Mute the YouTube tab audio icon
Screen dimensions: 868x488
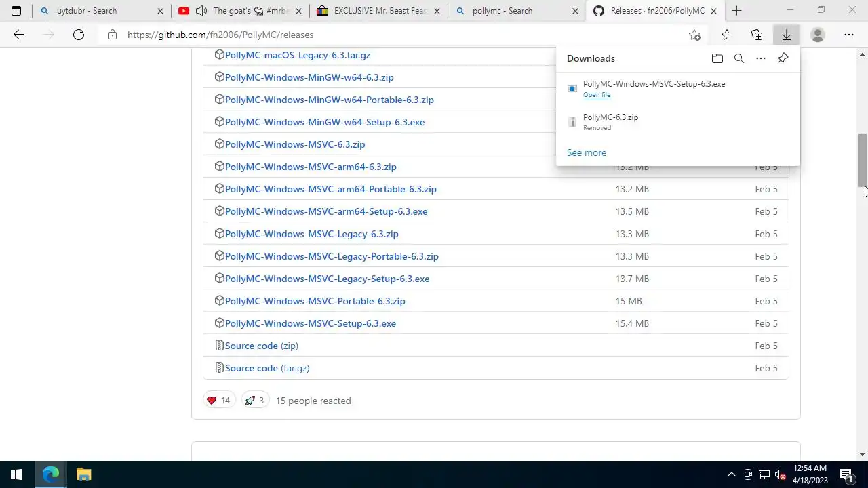coord(201,11)
